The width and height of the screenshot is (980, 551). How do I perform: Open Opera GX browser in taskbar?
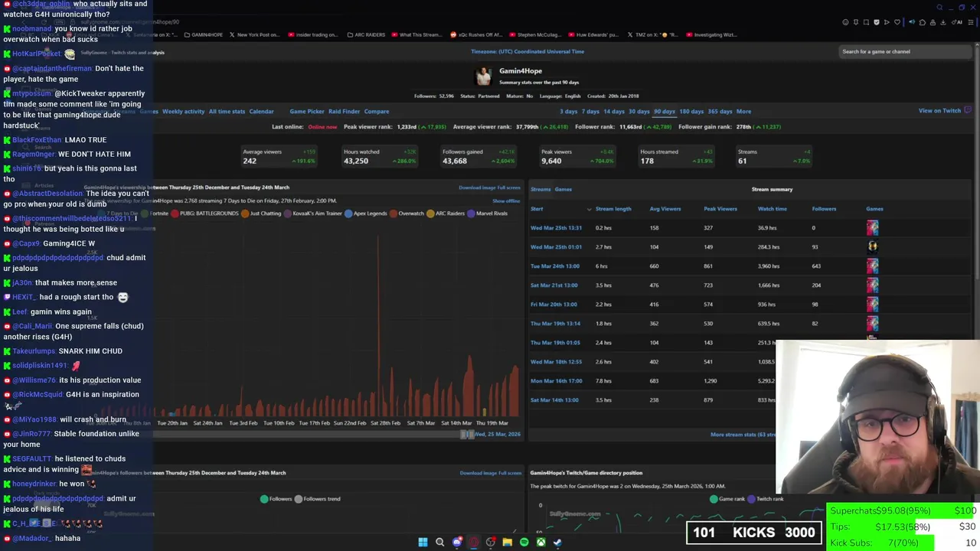[x=474, y=542]
